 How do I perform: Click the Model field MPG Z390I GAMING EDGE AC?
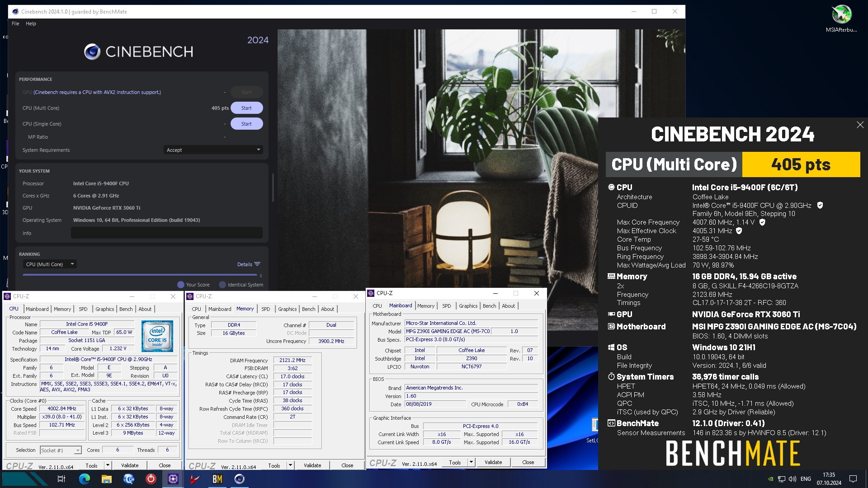point(448,331)
